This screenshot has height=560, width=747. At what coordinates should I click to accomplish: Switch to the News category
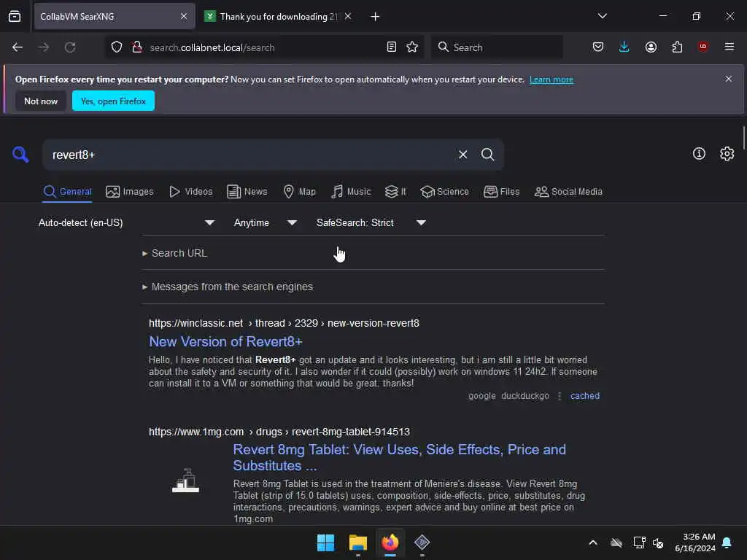[247, 192]
